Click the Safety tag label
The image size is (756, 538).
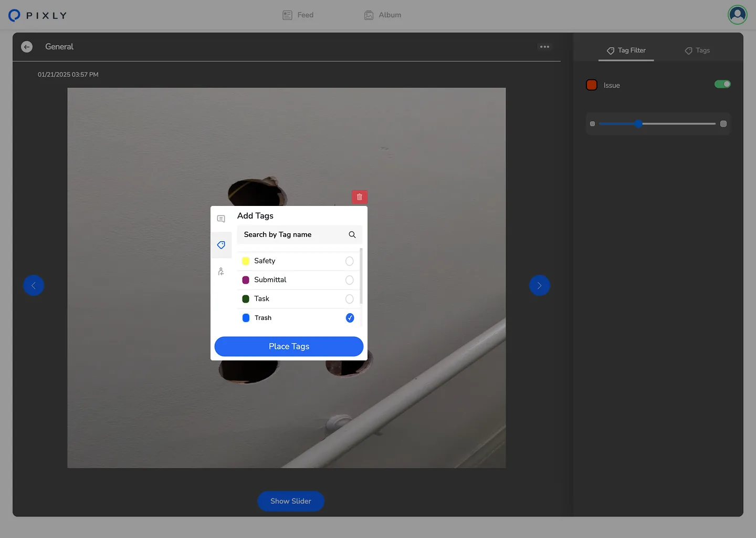click(x=265, y=261)
